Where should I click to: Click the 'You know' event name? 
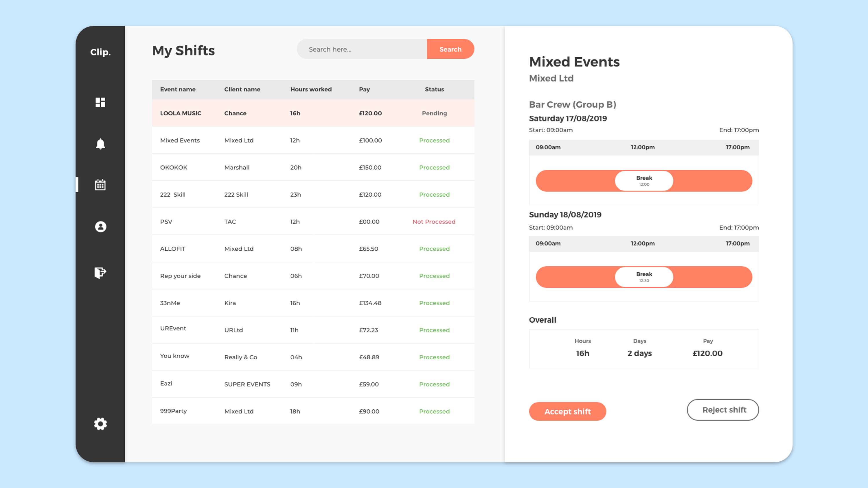[174, 356]
